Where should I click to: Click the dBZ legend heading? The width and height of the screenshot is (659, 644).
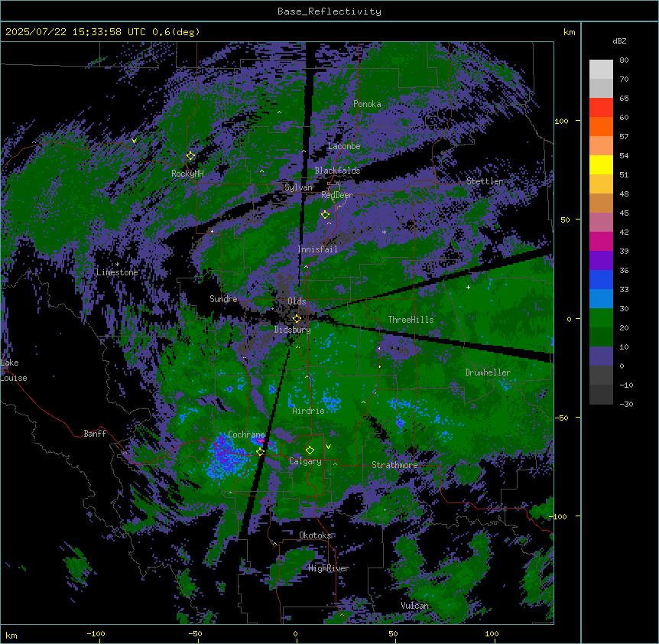tap(619, 41)
